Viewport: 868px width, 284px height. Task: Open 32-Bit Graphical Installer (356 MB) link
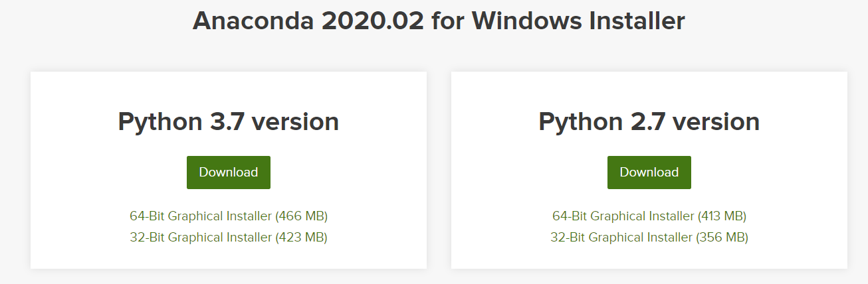click(649, 237)
